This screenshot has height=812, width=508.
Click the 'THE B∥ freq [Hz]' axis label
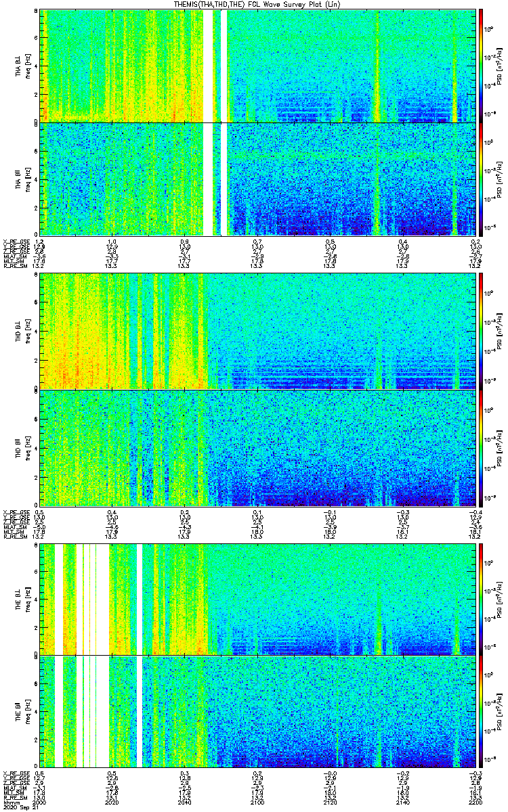(22, 712)
